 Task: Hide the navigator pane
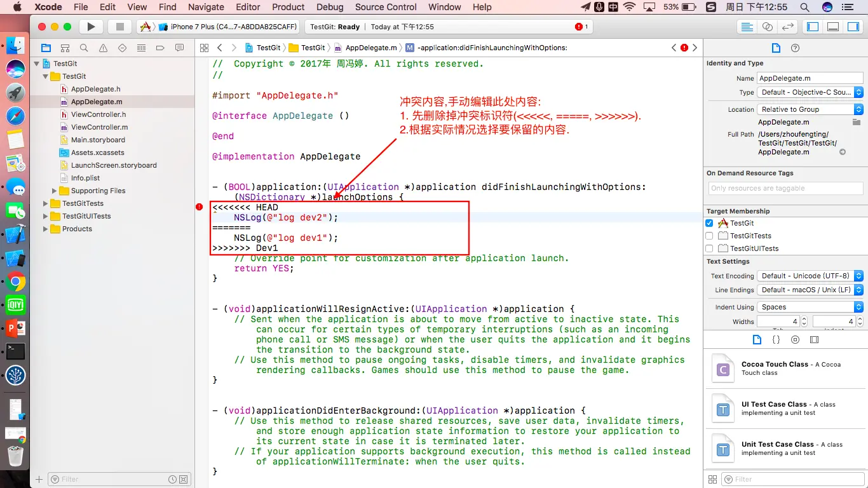813,27
